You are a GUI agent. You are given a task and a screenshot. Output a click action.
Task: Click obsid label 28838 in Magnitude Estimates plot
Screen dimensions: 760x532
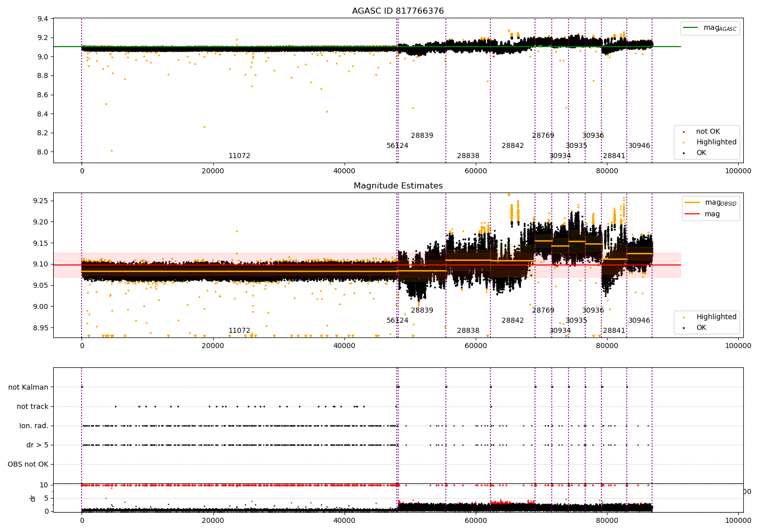[468, 331]
